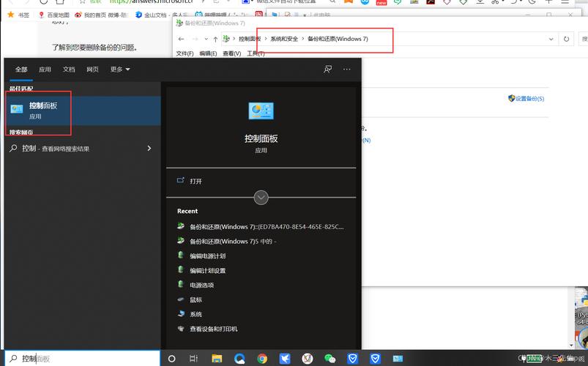Click 打开 to open Control Panel
The image size is (588, 366).
pos(196,181)
